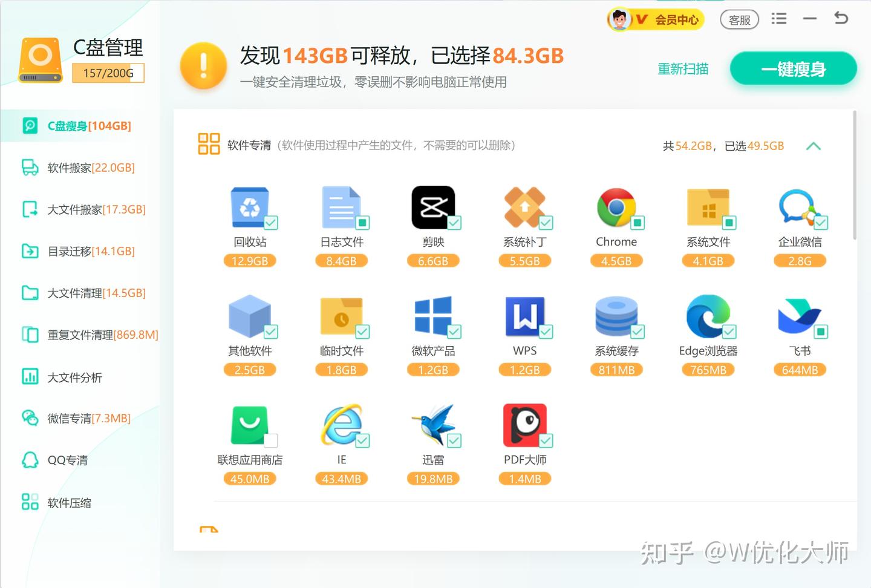Switch to C盘瘦身 tab
This screenshot has width=871, height=588.
79,126
